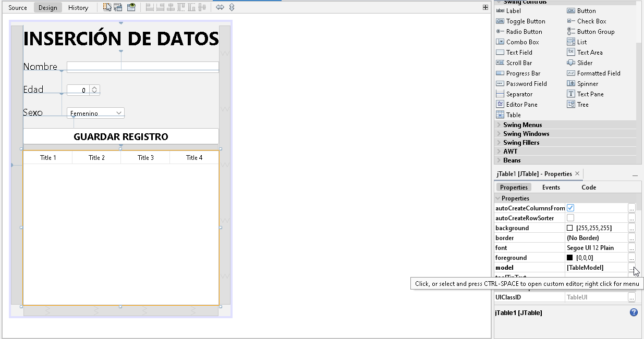Open the Femenino combo box on the form
The width and height of the screenshot is (644, 339).
pos(119,112)
